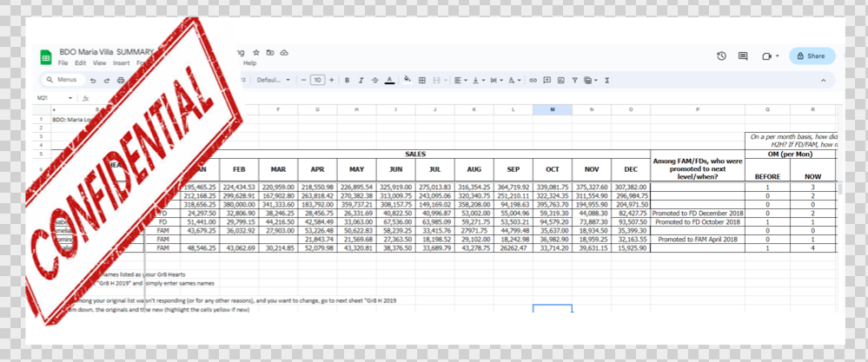Toggle italic formatting
The image size is (868, 362).
pyautogui.click(x=361, y=80)
